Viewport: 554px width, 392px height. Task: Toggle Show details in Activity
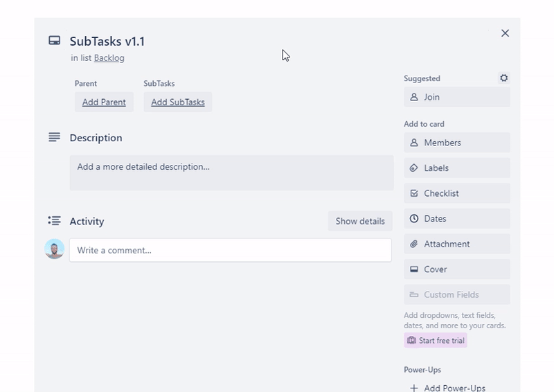coord(360,221)
